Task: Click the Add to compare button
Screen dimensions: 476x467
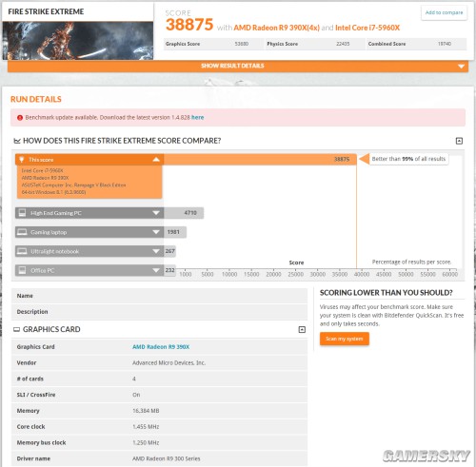Action: 444,12
